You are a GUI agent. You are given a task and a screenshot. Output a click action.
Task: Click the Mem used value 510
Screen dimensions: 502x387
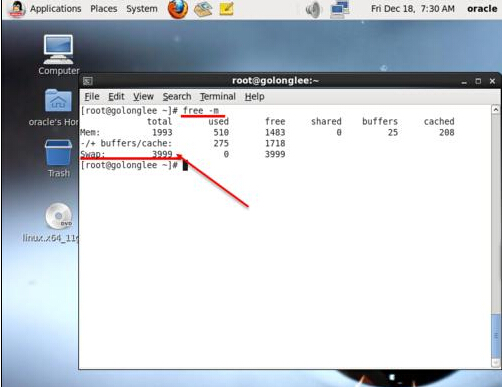coord(221,132)
